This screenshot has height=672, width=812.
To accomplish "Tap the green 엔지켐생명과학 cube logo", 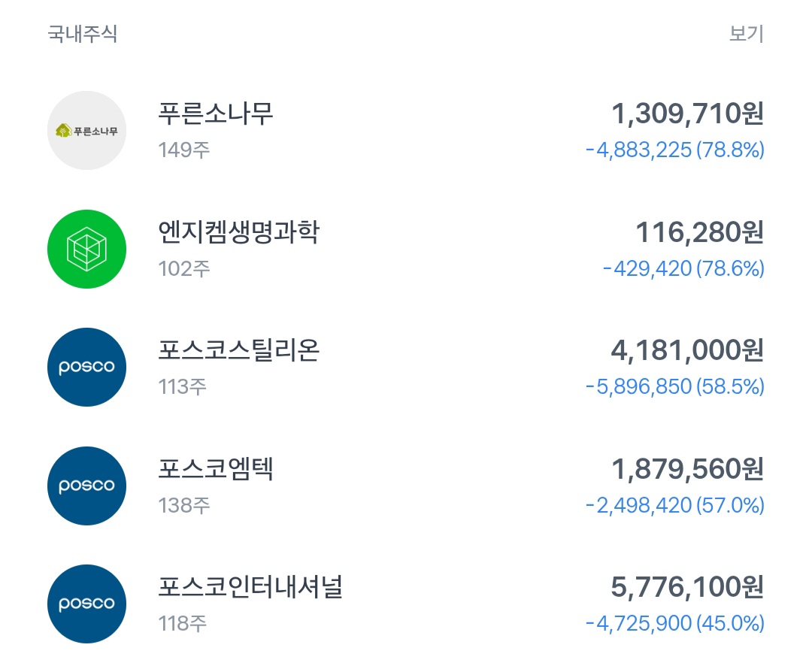I will point(86,249).
